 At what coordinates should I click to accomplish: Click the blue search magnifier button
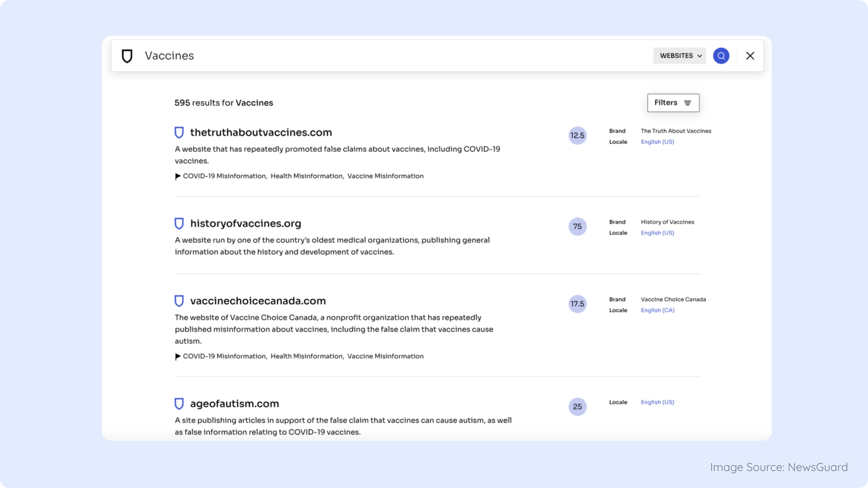721,56
